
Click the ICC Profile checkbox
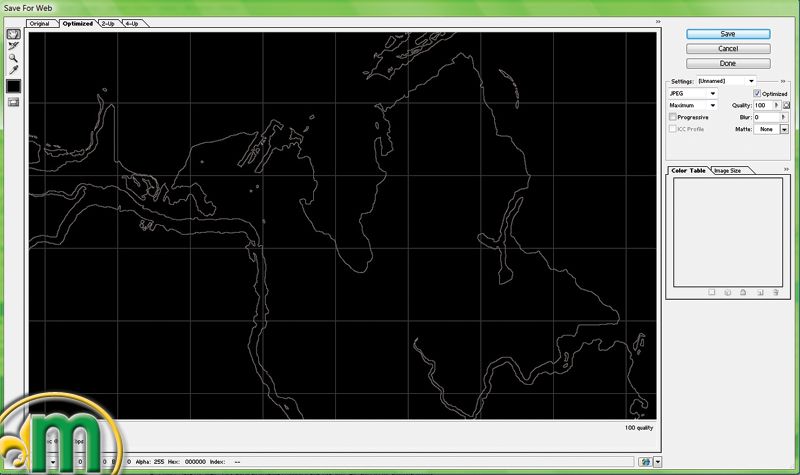(672, 129)
